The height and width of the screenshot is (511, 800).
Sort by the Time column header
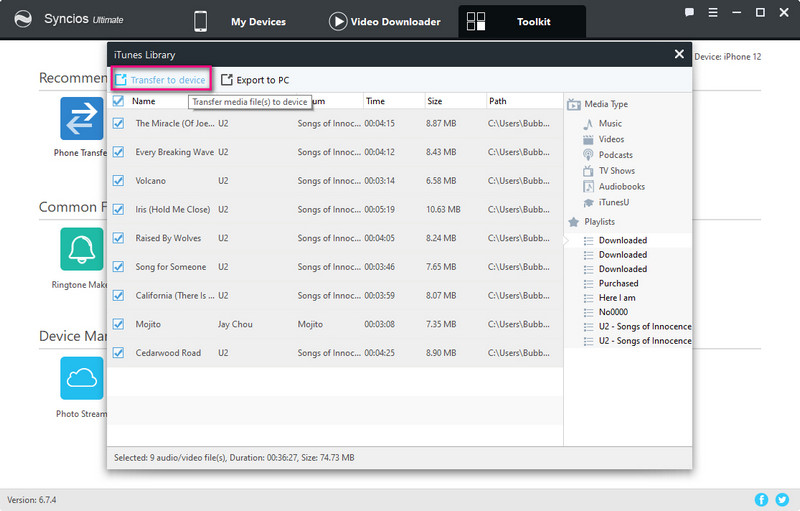375,101
